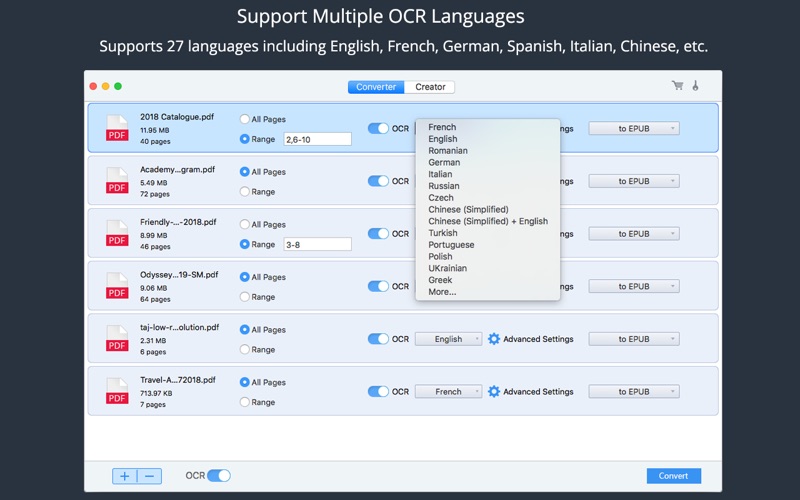Open English language dropdown for taj-low-r...olution.pdf

point(448,339)
